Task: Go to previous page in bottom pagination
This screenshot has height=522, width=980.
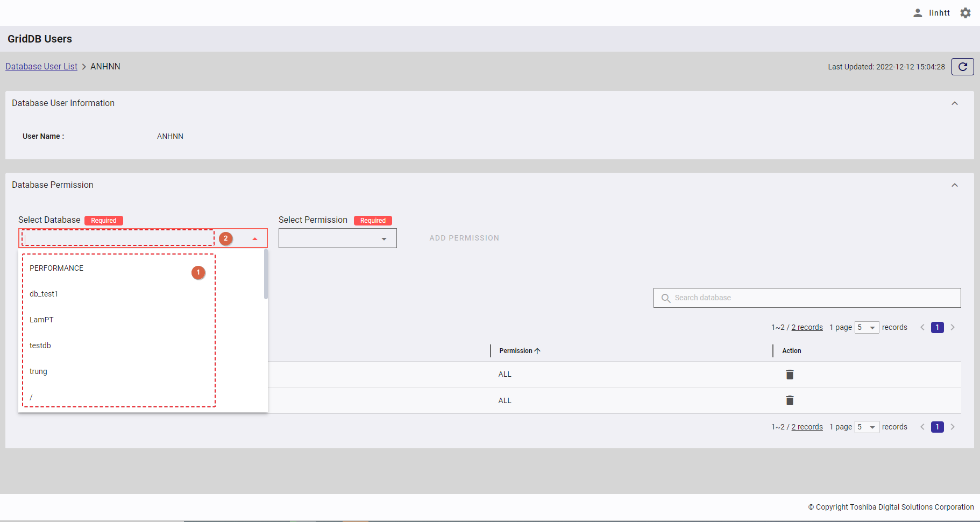Action: (922, 427)
